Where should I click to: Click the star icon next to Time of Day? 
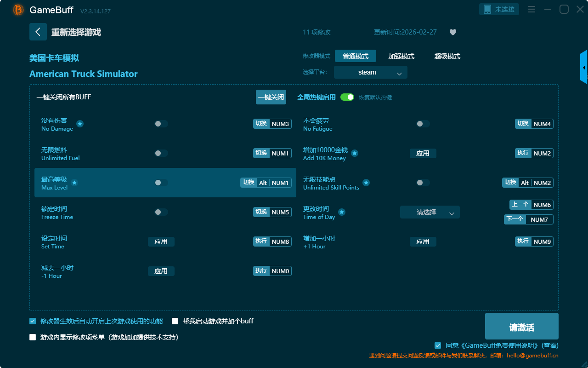342,212
